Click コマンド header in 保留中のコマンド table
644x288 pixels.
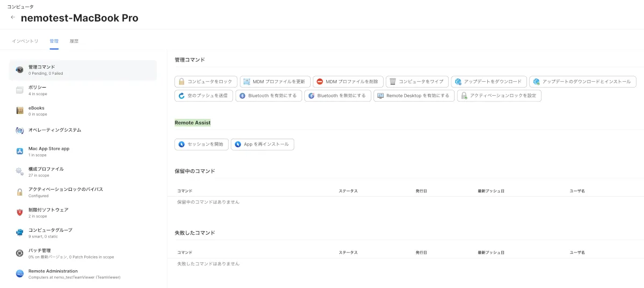[x=185, y=191]
